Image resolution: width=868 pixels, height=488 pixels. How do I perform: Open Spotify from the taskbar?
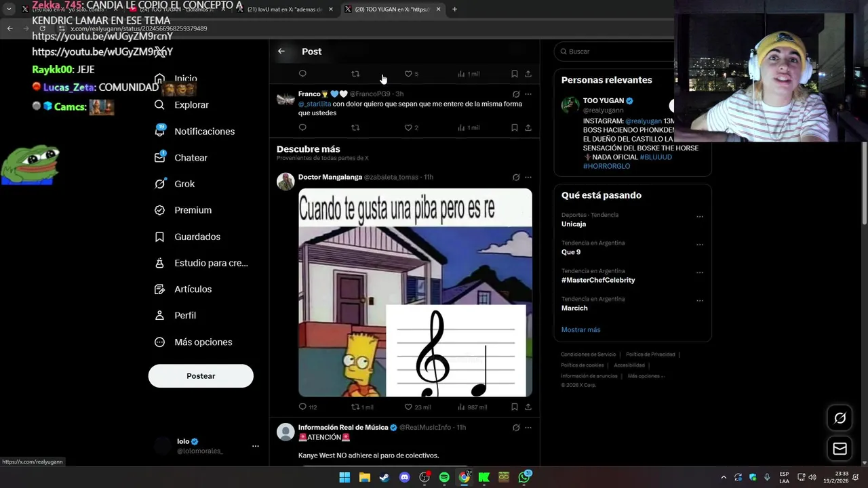[x=444, y=477]
